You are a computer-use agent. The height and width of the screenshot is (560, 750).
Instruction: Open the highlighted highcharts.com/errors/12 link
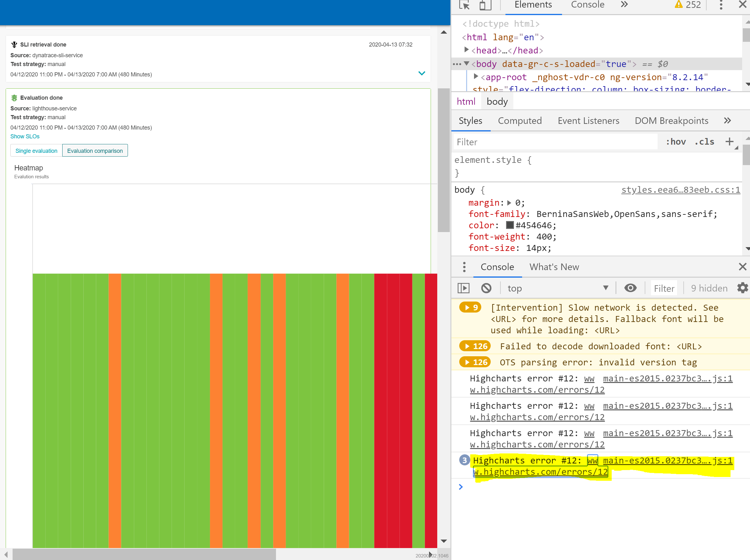(x=540, y=472)
